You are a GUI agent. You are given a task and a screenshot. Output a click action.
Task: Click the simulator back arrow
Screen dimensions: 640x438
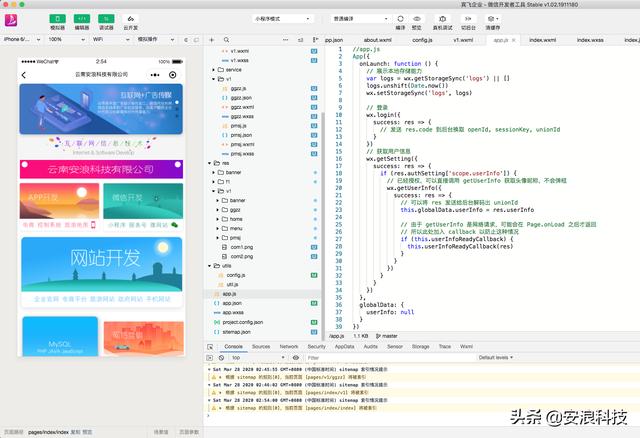[24, 75]
